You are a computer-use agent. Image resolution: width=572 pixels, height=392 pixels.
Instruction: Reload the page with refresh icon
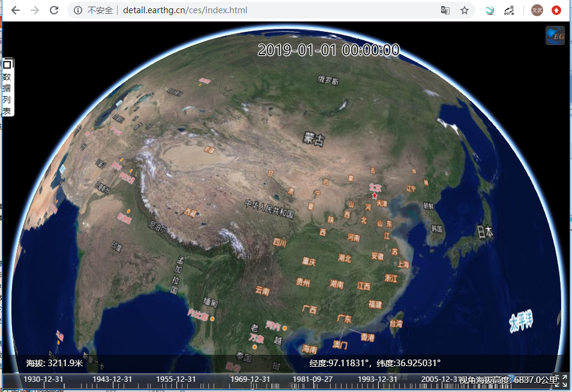coord(54,10)
